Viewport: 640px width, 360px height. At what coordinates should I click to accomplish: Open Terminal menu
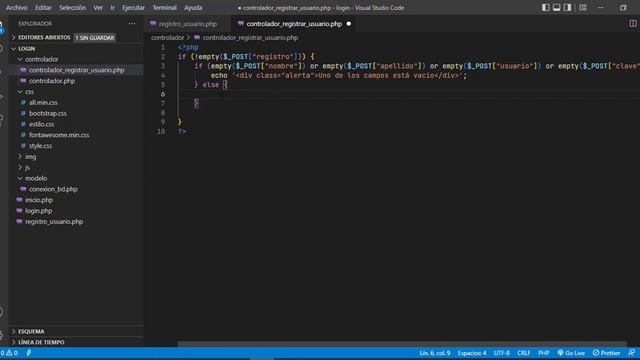164,8
